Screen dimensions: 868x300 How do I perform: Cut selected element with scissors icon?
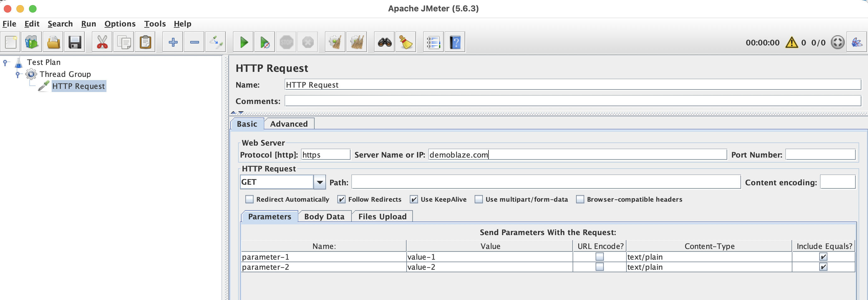pyautogui.click(x=102, y=42)
